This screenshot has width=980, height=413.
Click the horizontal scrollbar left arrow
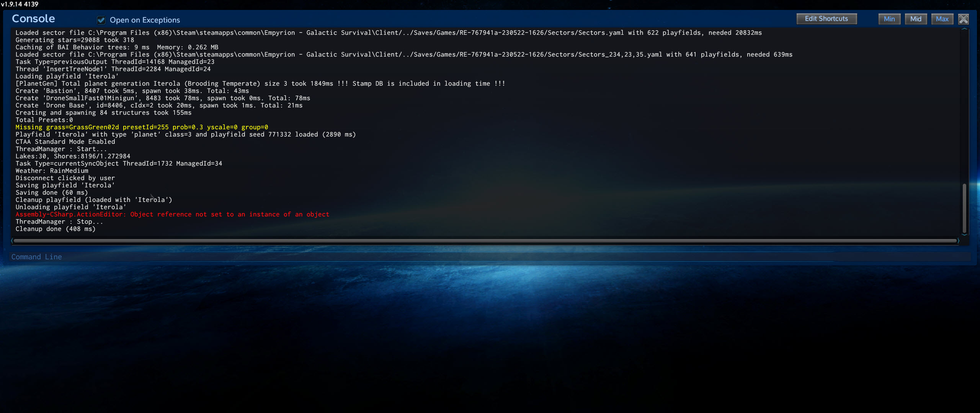tap(12, 241)
